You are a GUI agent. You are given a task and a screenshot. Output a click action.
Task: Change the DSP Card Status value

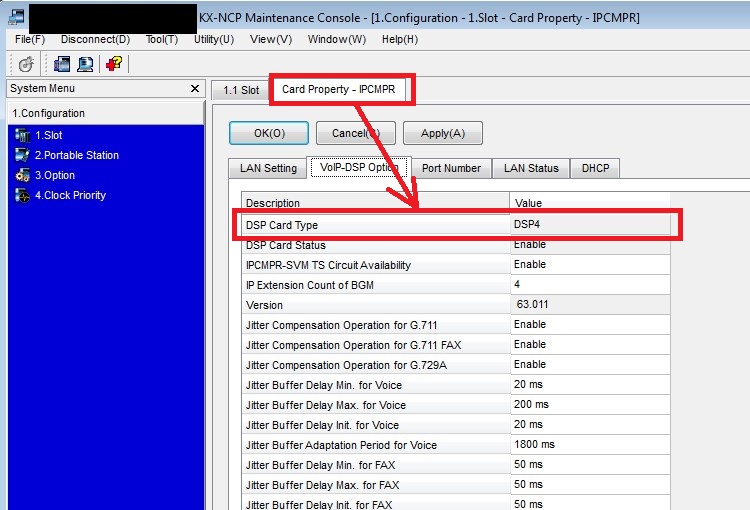(590, 244)
